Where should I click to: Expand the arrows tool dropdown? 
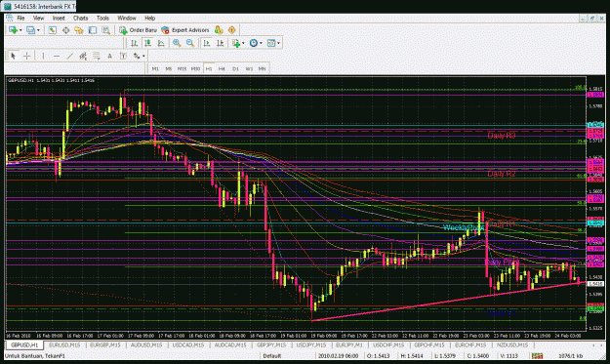point(143,56)
